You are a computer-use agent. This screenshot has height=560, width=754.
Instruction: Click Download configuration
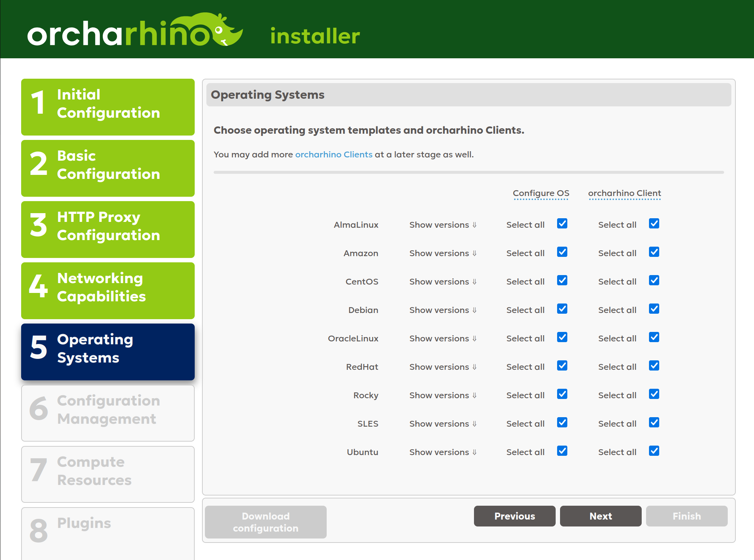265,522
